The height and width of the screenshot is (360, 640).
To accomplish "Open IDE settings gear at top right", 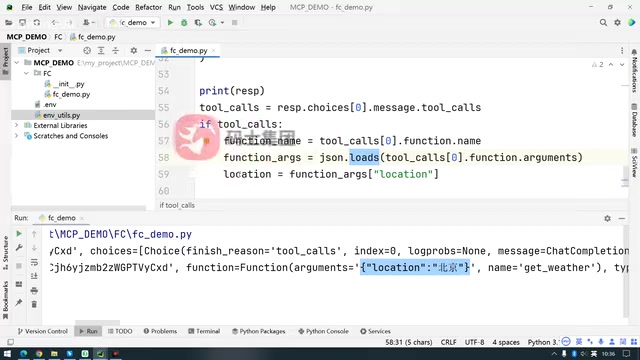I will (x=618, y=22).
